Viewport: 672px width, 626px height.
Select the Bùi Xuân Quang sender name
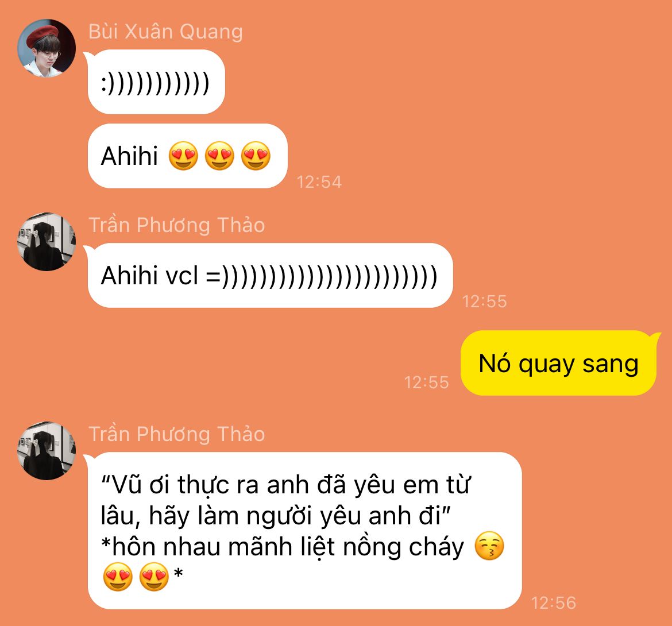(x=165, y=32)
